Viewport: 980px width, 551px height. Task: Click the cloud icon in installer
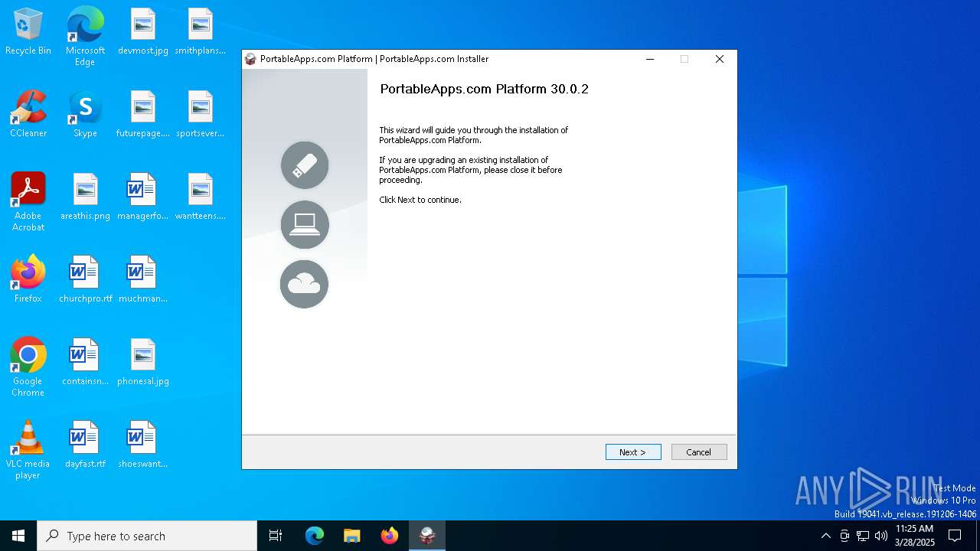305,284
